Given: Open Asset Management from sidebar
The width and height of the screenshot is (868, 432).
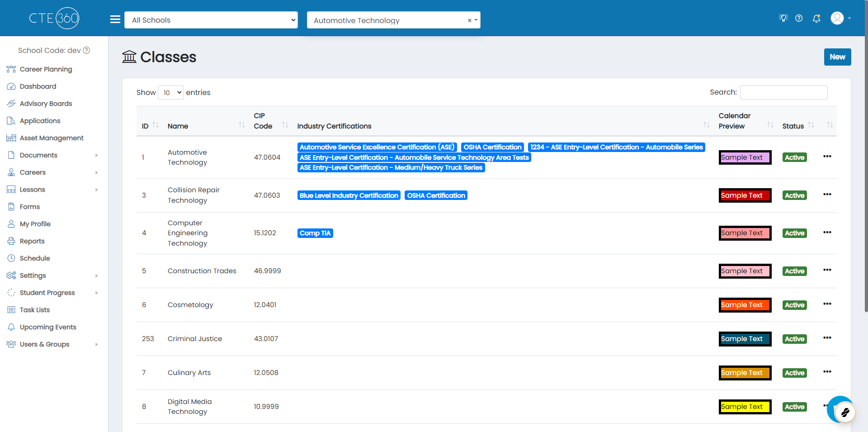Looking at the screenshot, I should pos(52,138).
